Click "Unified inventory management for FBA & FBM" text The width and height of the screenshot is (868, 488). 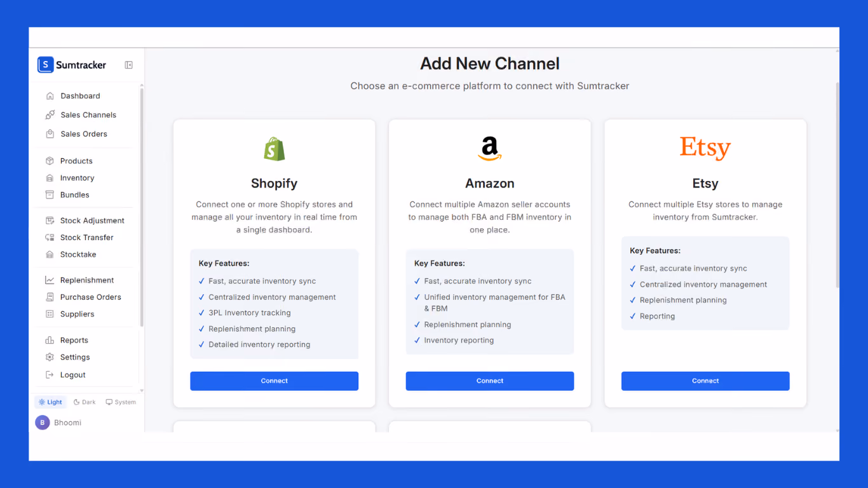tap(495, 303)
